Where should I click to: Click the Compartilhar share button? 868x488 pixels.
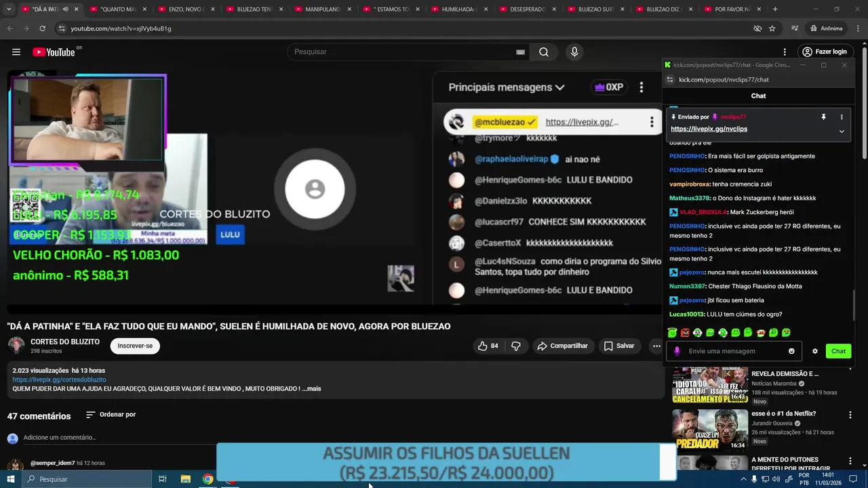click(x=562, y=346)
